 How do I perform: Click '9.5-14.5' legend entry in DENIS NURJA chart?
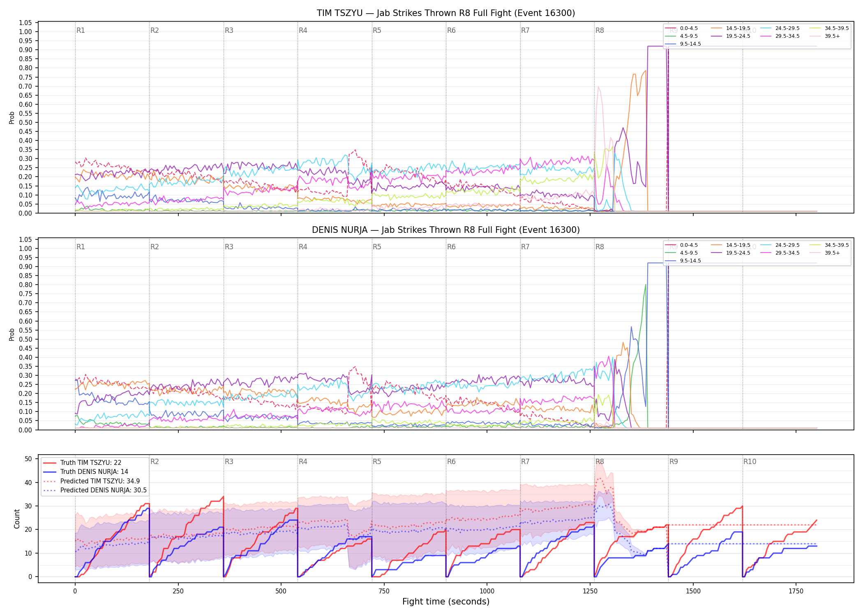pos(683,261)
